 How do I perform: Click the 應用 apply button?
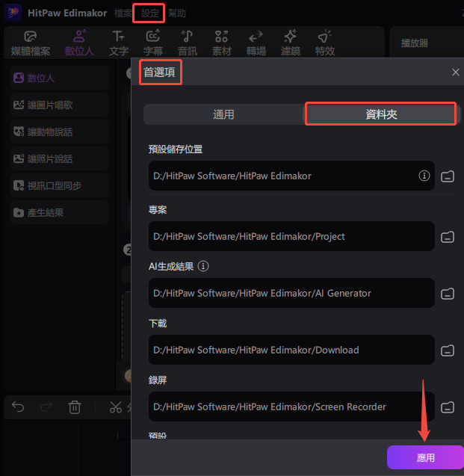(425, 457)
